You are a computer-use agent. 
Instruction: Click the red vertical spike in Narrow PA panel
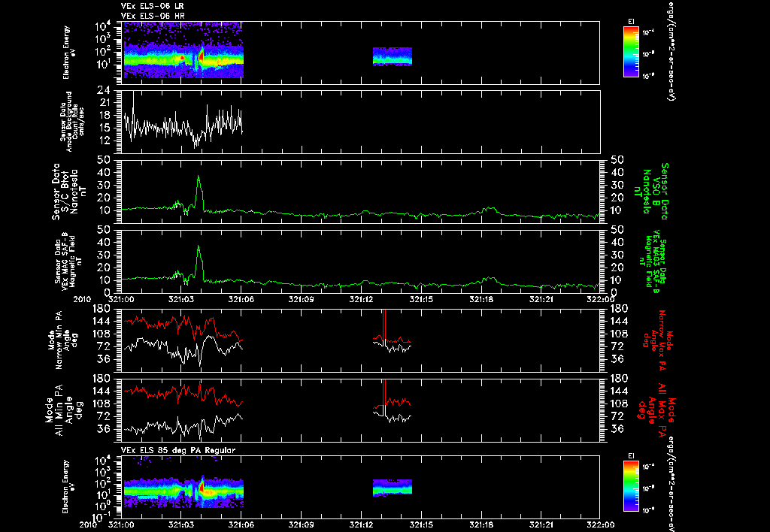[384, 326]
